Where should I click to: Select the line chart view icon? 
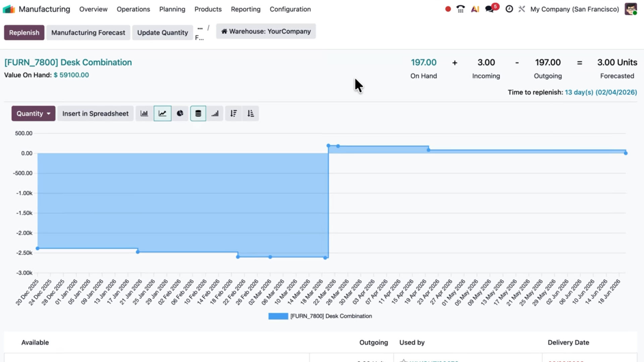click(x=162, y=113)
